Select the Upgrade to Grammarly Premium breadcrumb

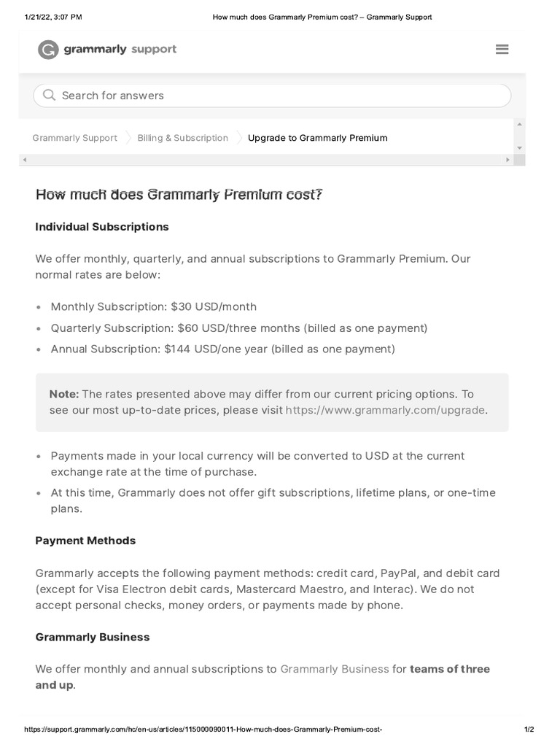pyautogui.click(x=317, y=138)
